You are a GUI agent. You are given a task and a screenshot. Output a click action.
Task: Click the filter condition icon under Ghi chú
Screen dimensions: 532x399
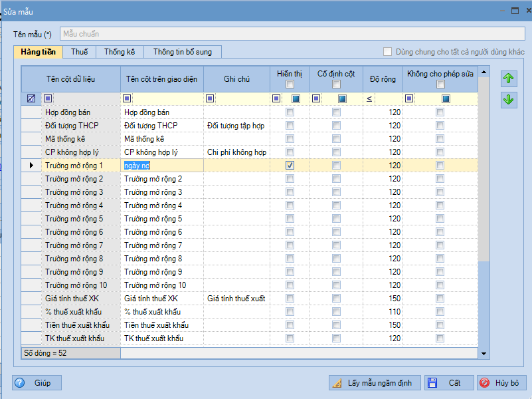coord(210,98)
